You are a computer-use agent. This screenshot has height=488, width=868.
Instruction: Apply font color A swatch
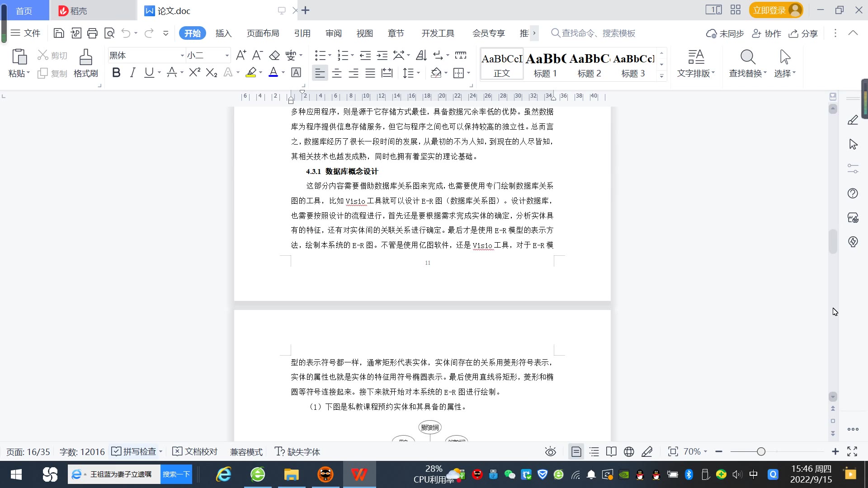click(x=274, y=72)
